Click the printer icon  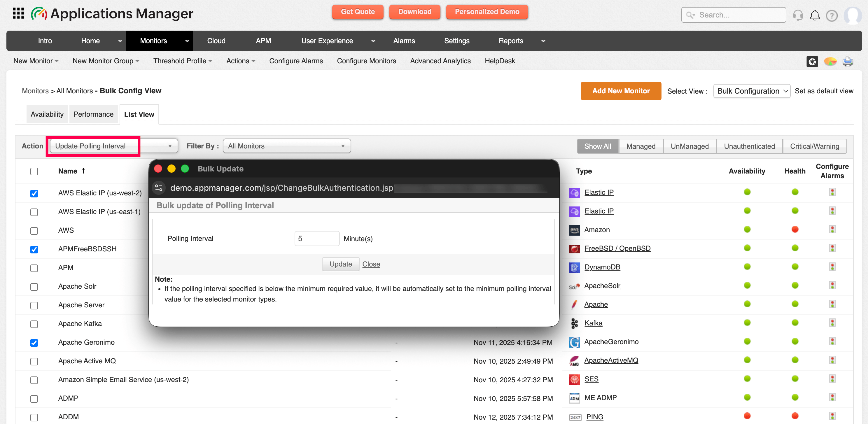(x=848, y=61)
